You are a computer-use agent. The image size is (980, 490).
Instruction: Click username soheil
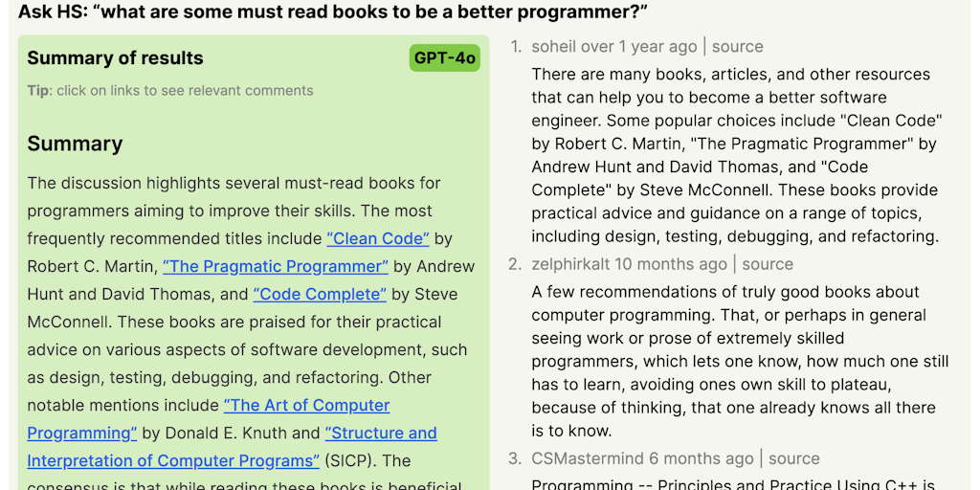point(554,46)
